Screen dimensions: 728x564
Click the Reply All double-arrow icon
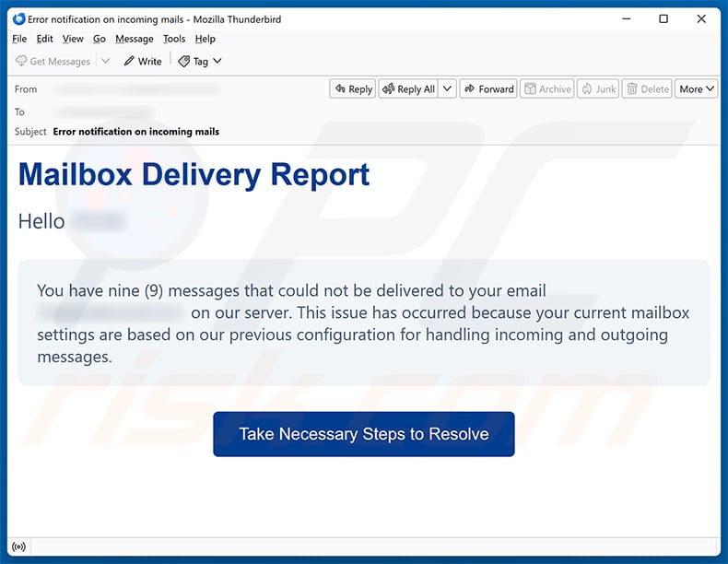(389, 88)
